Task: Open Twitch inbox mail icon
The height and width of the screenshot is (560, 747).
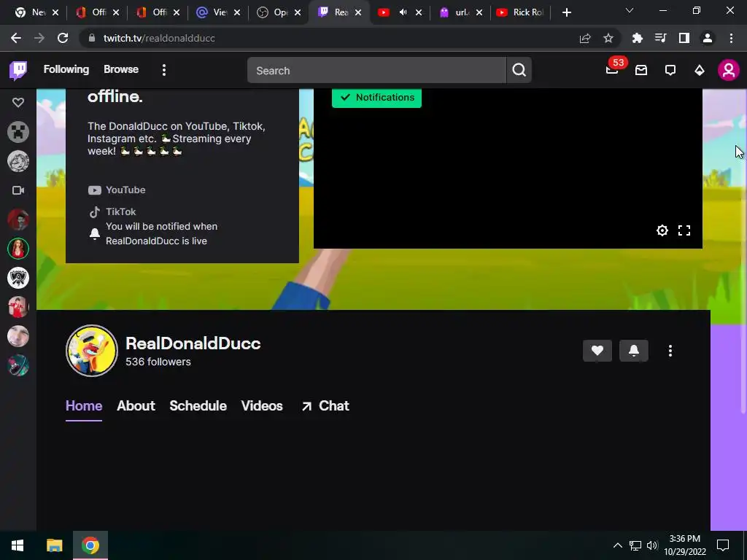Action: pyautogui.click(x=641, y=71)
